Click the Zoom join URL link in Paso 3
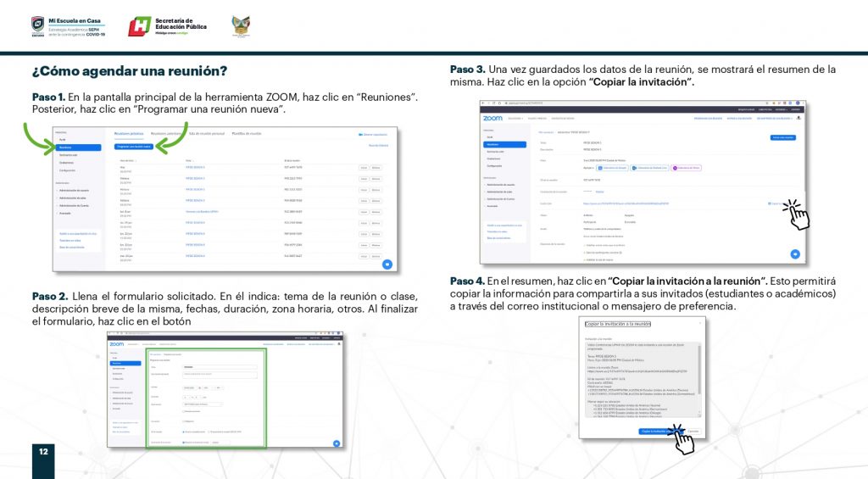The image size is (868, 479). point(626,203)
